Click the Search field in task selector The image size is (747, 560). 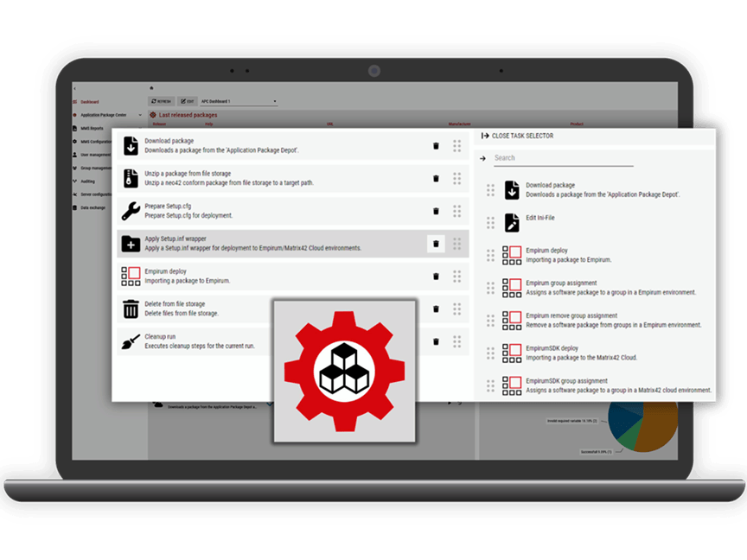[563, 158]
